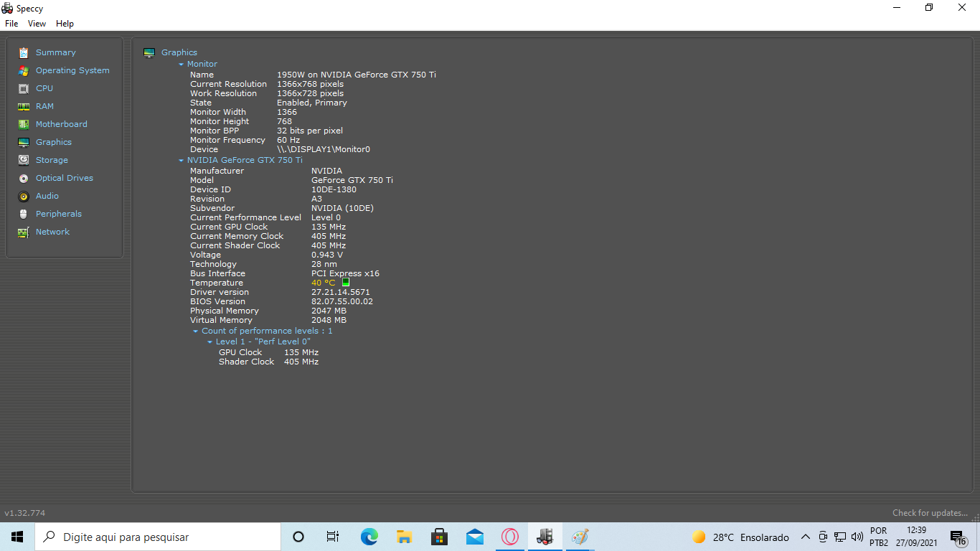Click the Device ID value 10DE-1380
The height and width of the screenshot is (551, 980).
pos(334,189)
